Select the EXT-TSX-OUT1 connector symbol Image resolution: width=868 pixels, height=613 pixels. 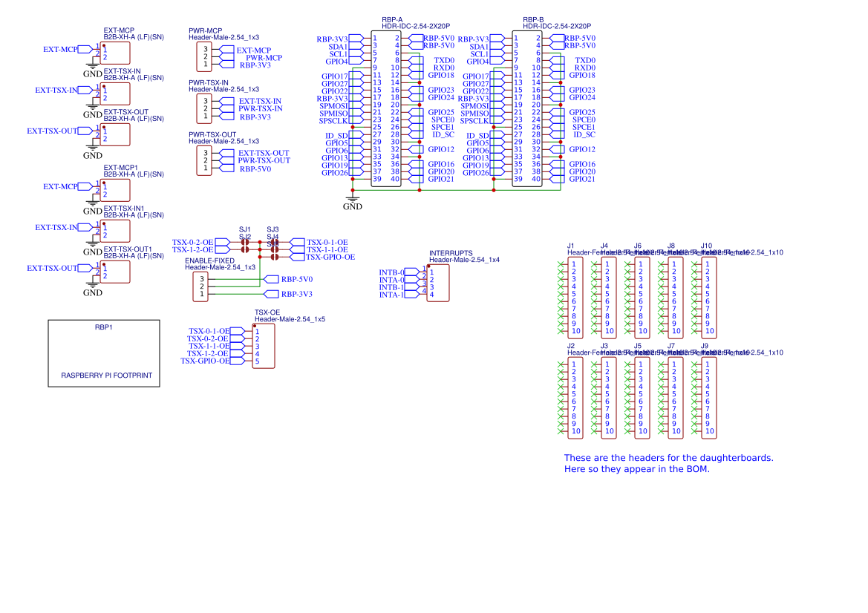click(115, 272)
